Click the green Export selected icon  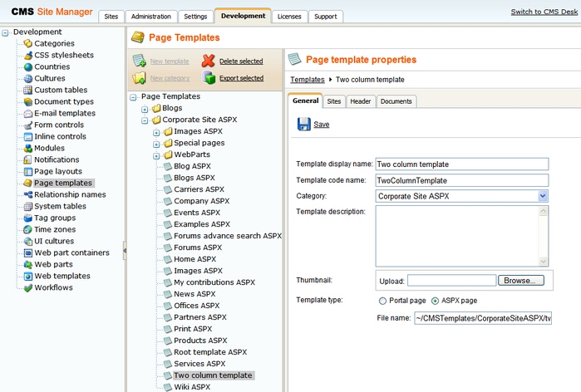[208, 78]
